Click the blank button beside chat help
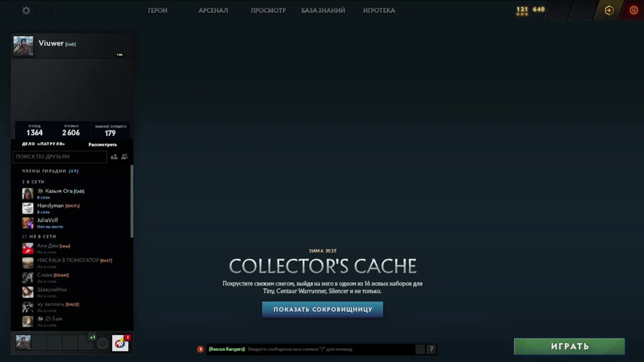 [x=420, y=349]
